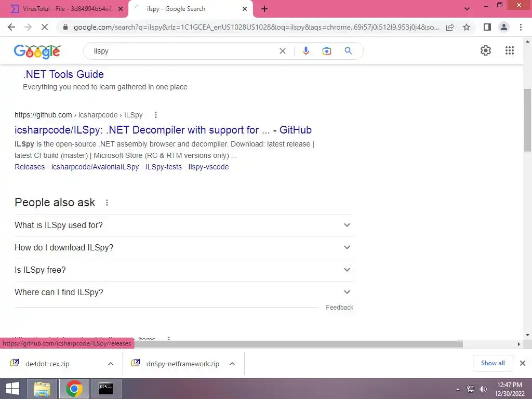Viewport: 532px width, 399px height.
Task: Open Google quick settings gear
Action: click(486, 50)
